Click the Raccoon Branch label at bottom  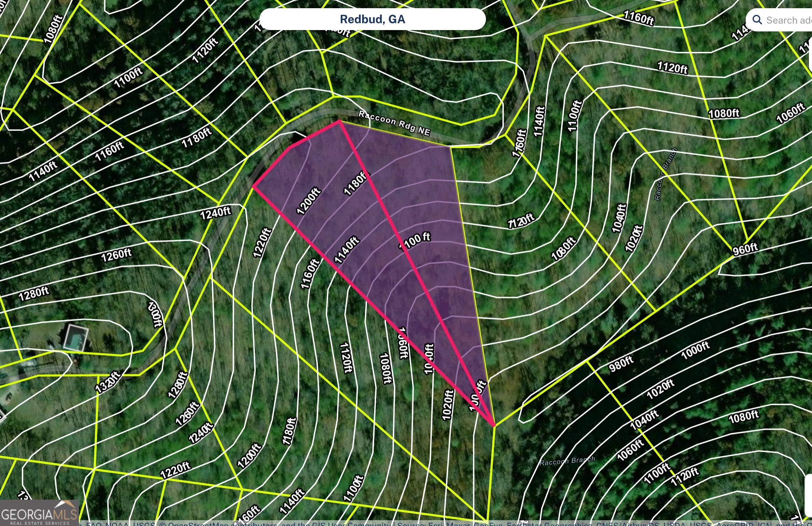tap(567, 461)
